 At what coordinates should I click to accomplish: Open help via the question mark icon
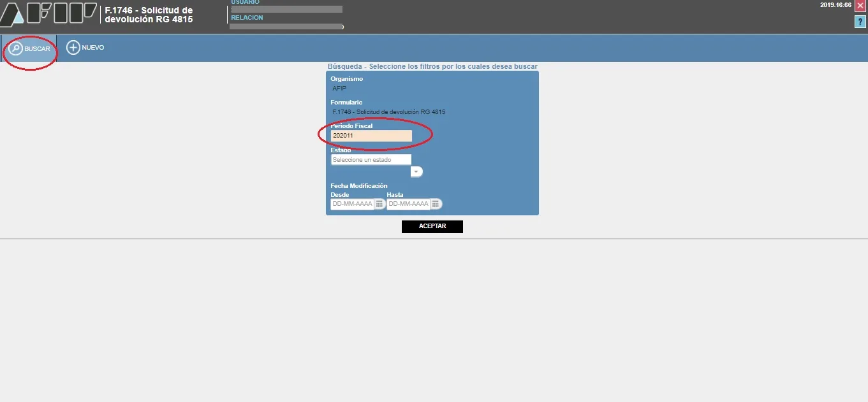[x=860, y=22]
